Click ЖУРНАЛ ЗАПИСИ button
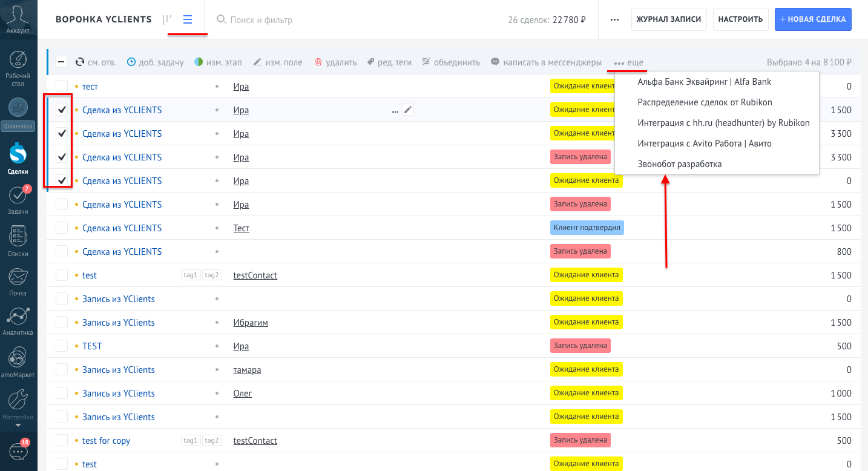 669,19
